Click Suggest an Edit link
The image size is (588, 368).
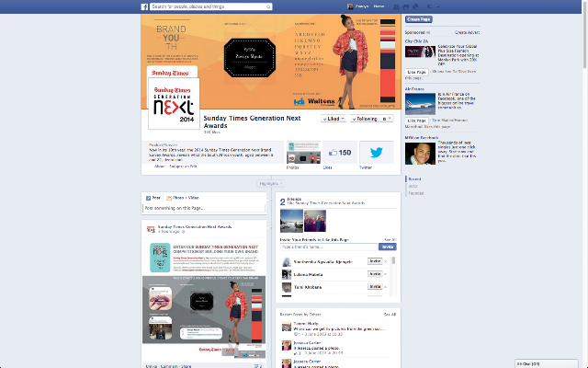183,167
